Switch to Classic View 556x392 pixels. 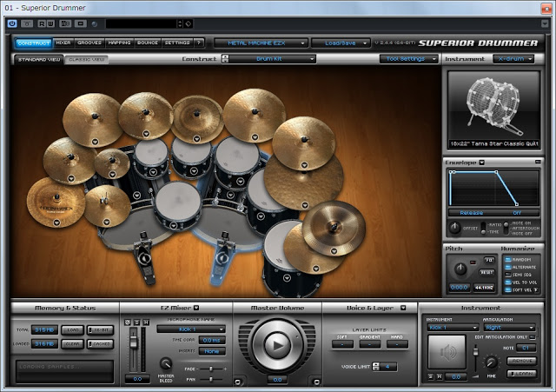tap(86, 59)
